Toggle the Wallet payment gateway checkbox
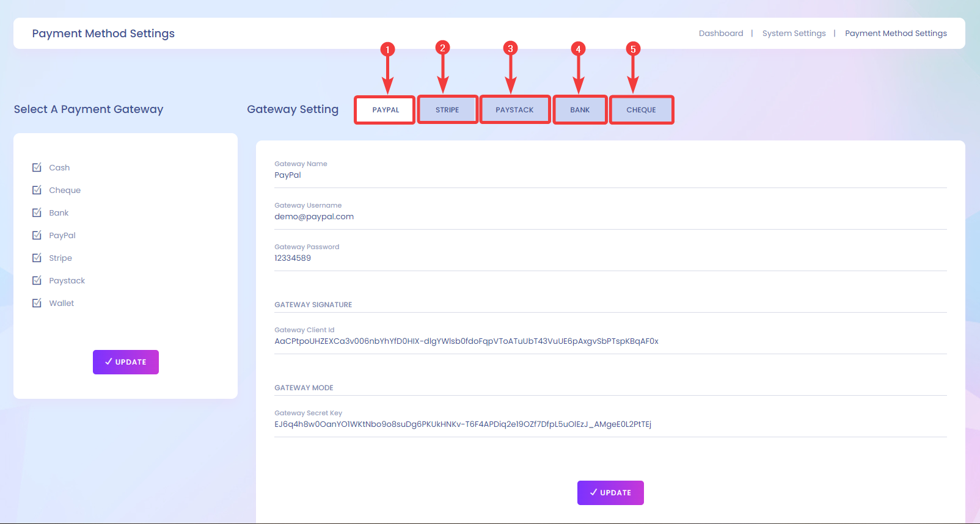This screenshot has width=980, height=524. (x=37, y=303)
